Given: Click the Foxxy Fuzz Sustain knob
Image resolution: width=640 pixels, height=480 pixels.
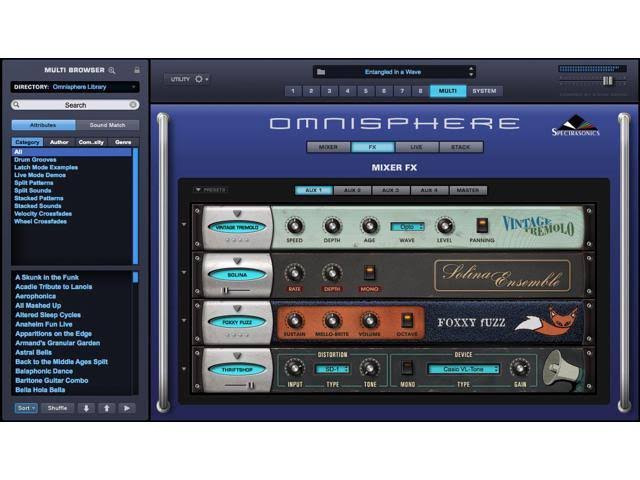Looking at the screenshot, I should coord(294,321).
